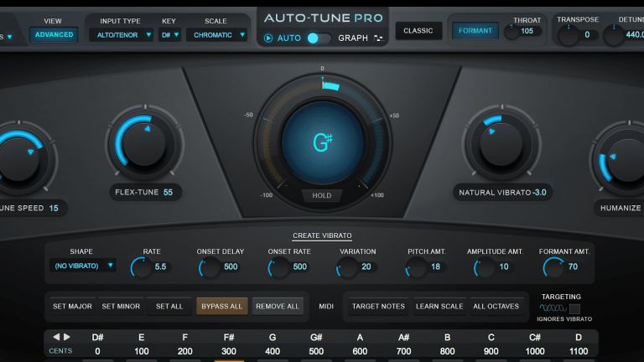Toggle the Auto/Graph mode switch

click(x=319, y=38)
